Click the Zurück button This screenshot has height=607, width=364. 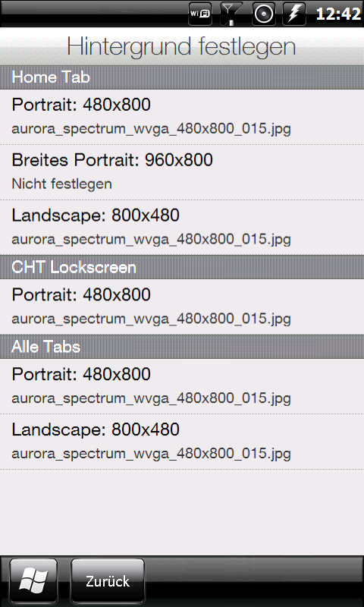point(108,581)
